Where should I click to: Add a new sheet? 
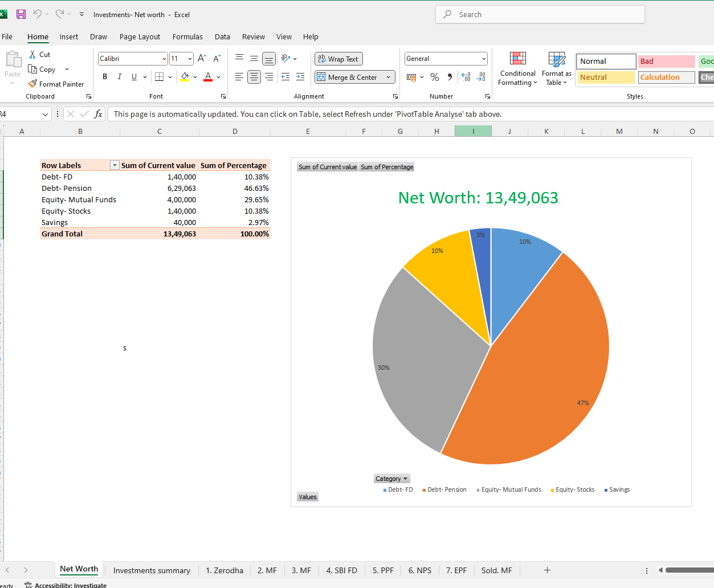pyautogui.click(x=547, y=570)
